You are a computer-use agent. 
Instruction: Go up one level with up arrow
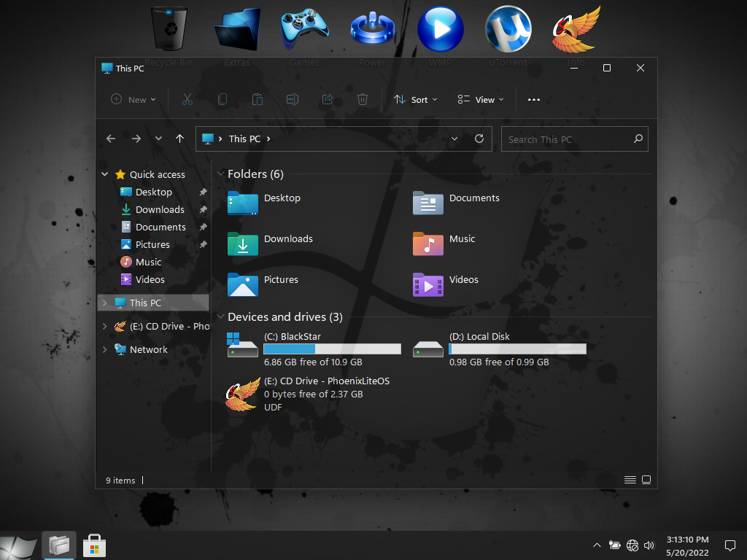(x=179, y=139)
